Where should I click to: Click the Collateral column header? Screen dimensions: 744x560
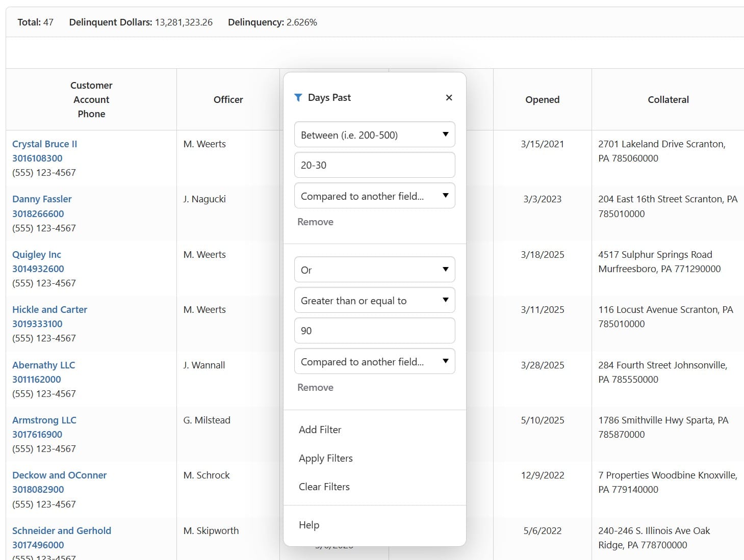click(668, 99)
